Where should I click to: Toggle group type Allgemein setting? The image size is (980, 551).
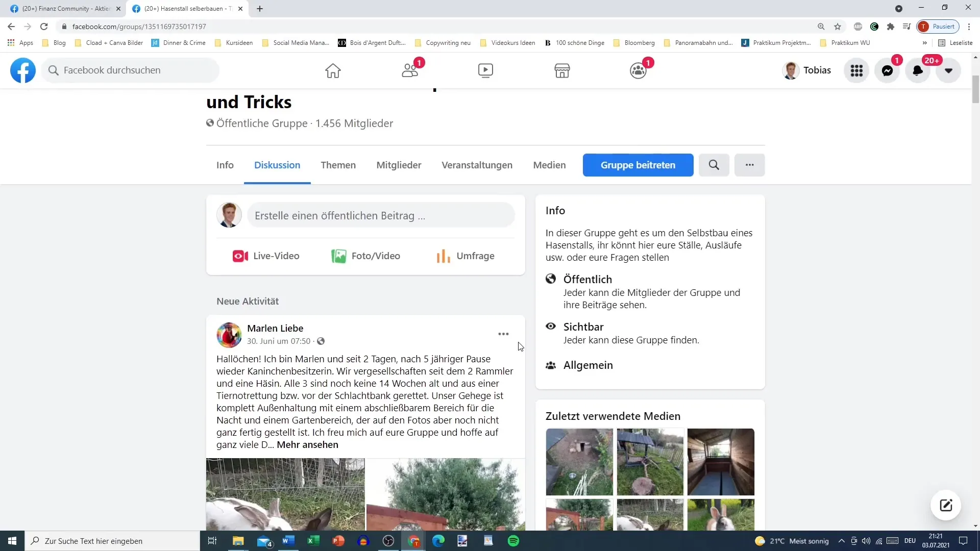(587, 365)
